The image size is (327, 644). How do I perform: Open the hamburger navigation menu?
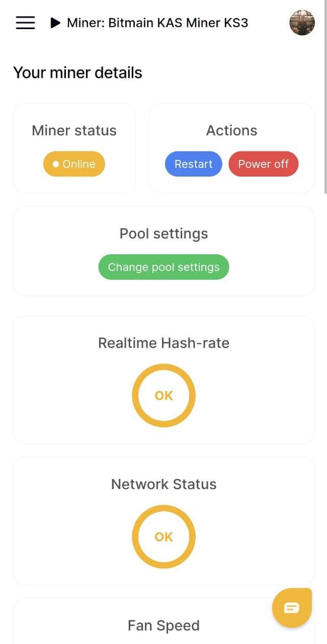tap(25, 22)
